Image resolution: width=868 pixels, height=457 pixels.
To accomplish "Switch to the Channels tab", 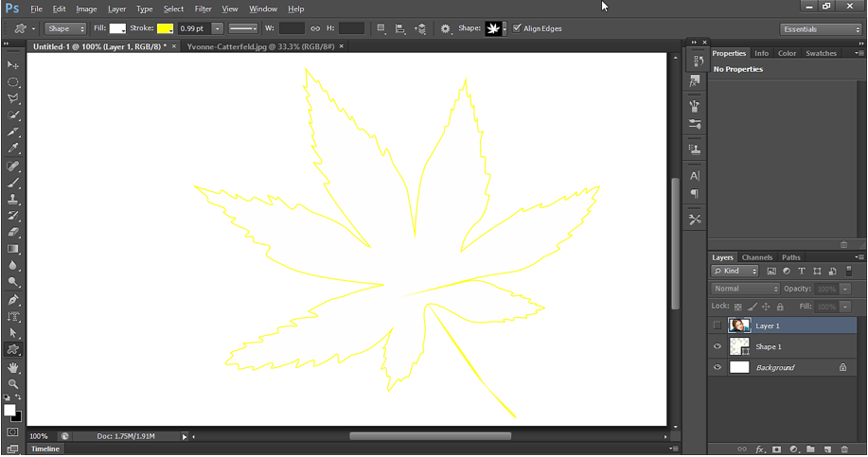I will pyautogui.click(x=756, y=257).
